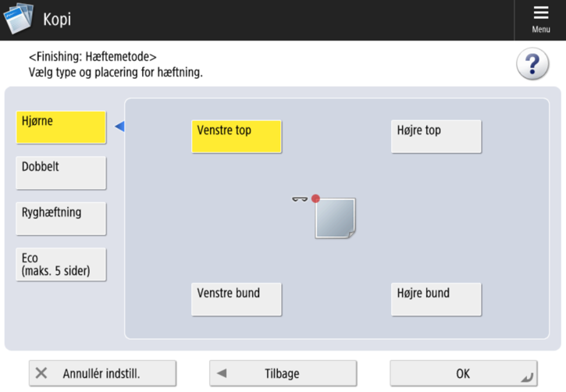The height and width of the screenshot is (392, 566).
Task: Click the X icon on Annullér indstill.
Action: pyautogui.click(x=41, y=373)
